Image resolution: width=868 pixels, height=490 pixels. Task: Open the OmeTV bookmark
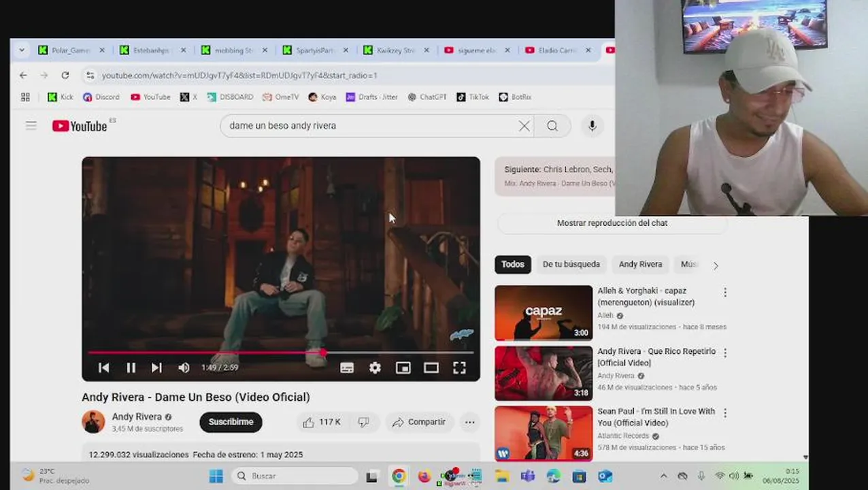coord(280,97)
